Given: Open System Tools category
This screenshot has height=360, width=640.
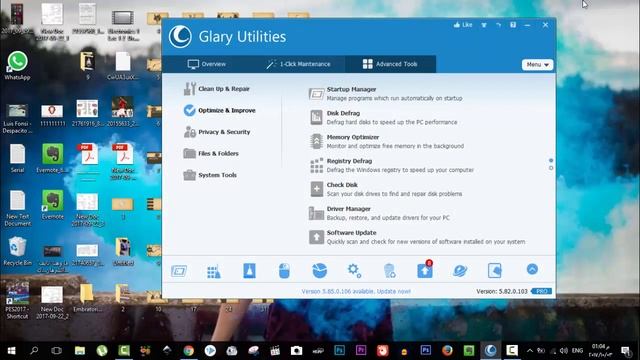Looking at the screenshot, I should pyautogui.click(x=210, y=175).
